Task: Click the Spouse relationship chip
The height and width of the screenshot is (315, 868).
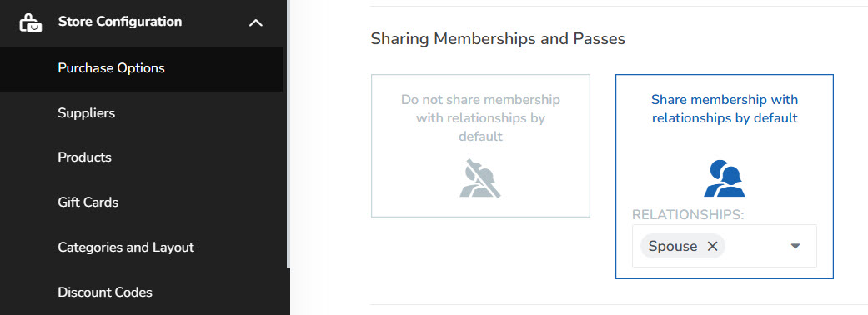Action: click(x=683, y=247)
